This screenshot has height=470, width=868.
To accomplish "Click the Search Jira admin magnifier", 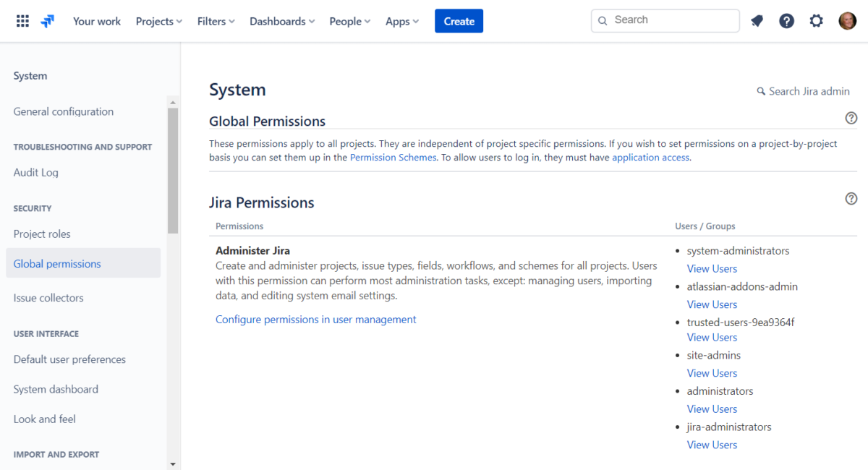I will pos(760,91).
